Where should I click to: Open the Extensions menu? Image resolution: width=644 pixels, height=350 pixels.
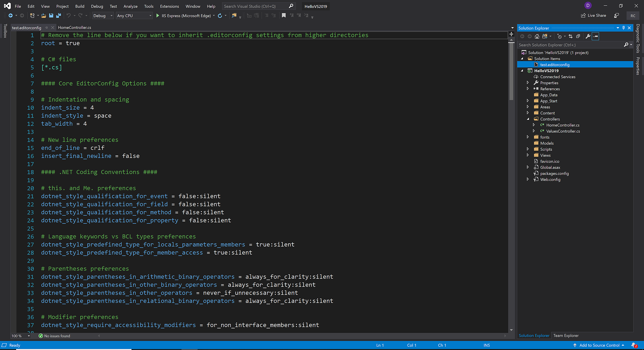point(169,6)
